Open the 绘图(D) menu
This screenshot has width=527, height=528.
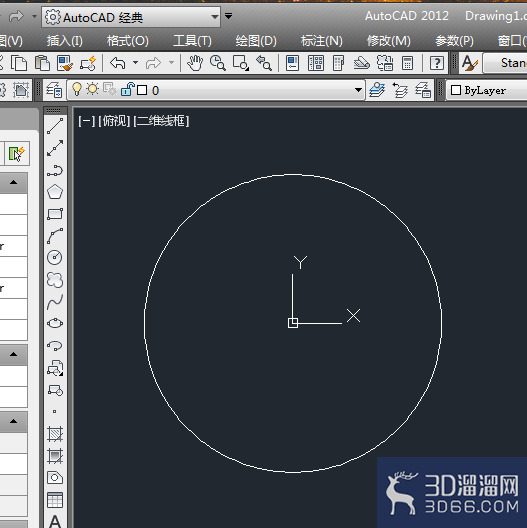(x=256, y=41)
